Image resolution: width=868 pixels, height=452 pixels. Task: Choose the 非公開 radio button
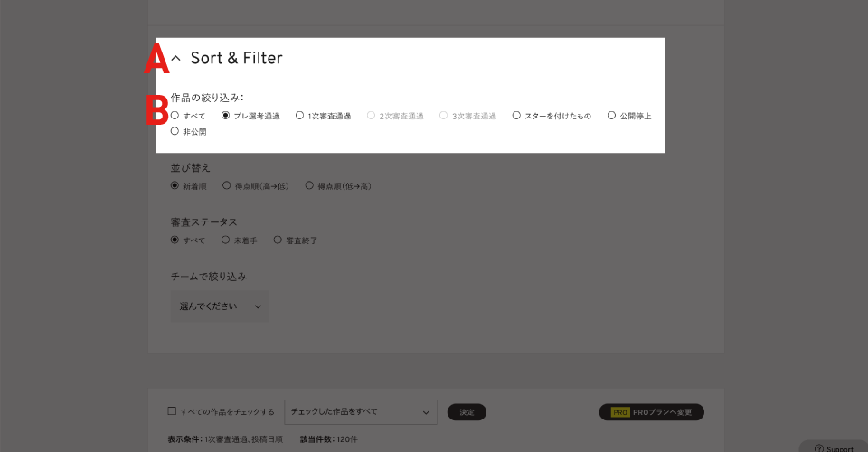pyautogui.click(x=175, y=131)
